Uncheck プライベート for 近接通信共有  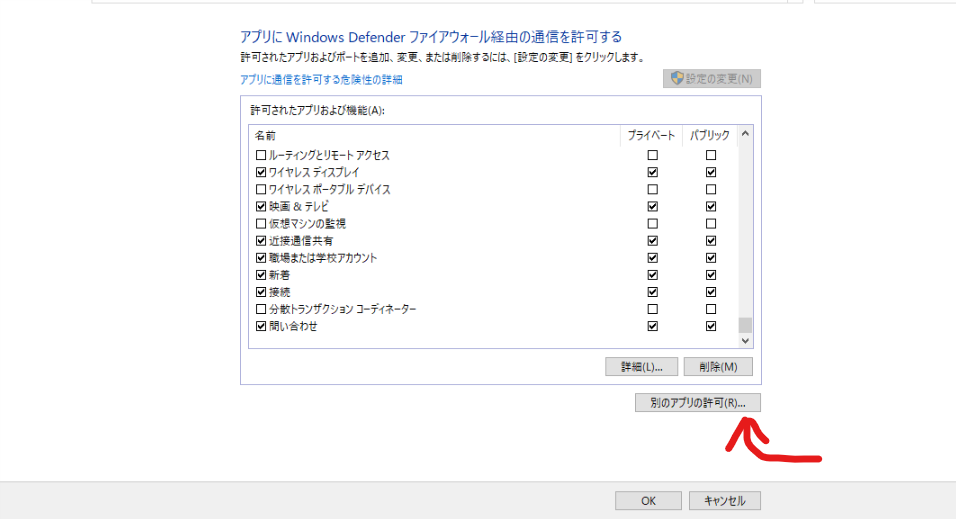pyautogui.click(x=653, y=241)
